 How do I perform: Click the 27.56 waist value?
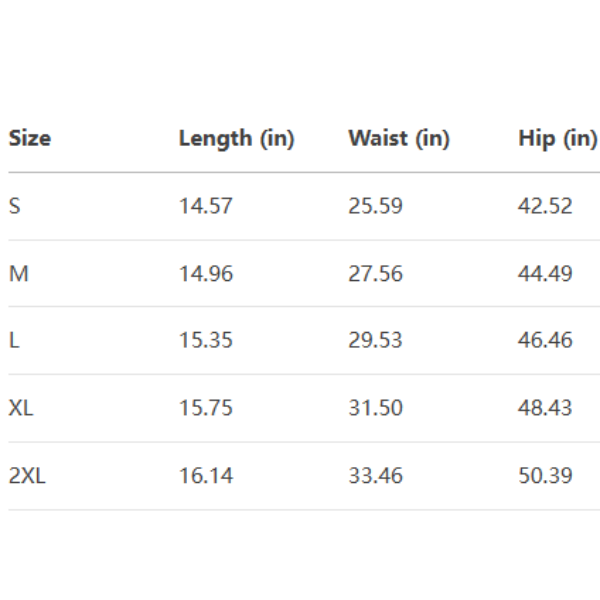coord(375,273)
